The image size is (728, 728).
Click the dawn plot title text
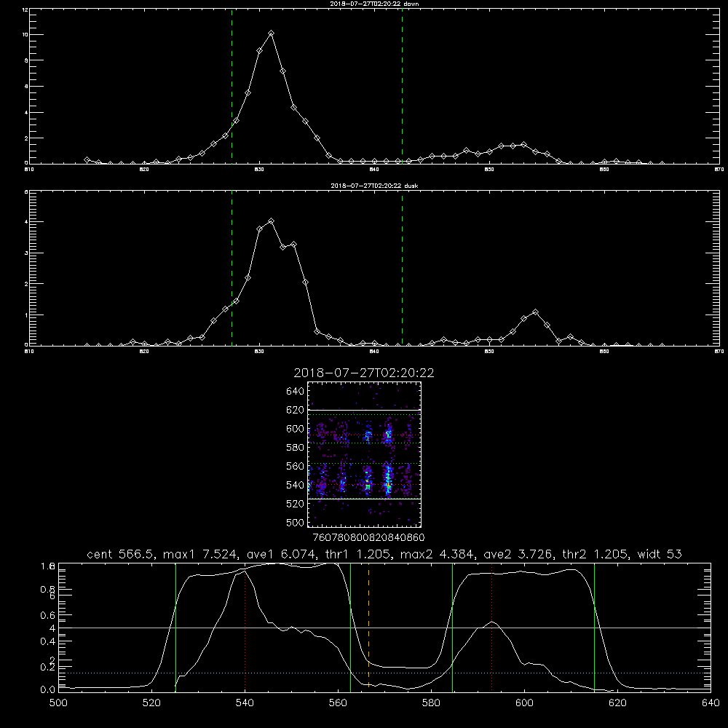(x=374, y=3)
